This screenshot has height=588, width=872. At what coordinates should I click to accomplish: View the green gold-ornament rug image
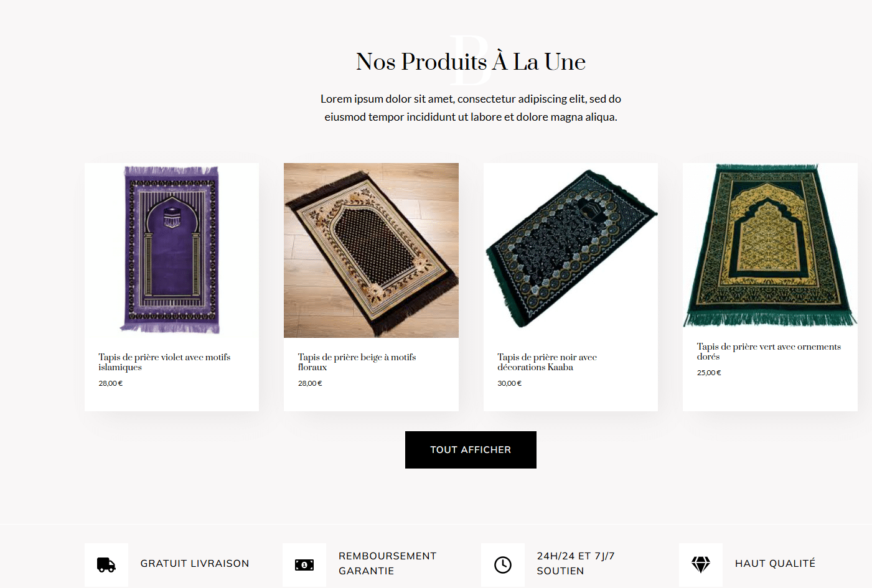point(770,245)
